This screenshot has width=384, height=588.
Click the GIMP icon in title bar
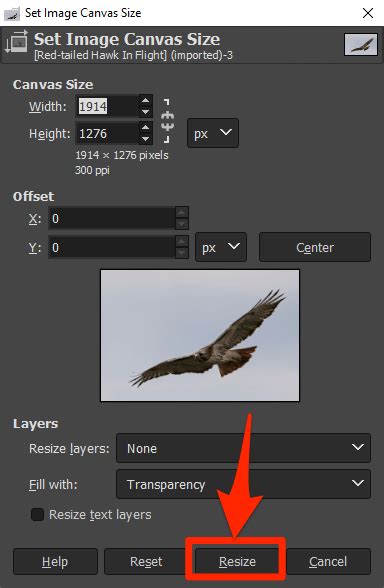[12, 13]
